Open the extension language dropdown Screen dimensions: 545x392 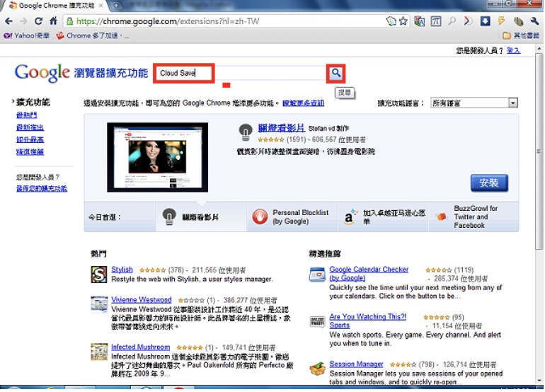[474, 103]
